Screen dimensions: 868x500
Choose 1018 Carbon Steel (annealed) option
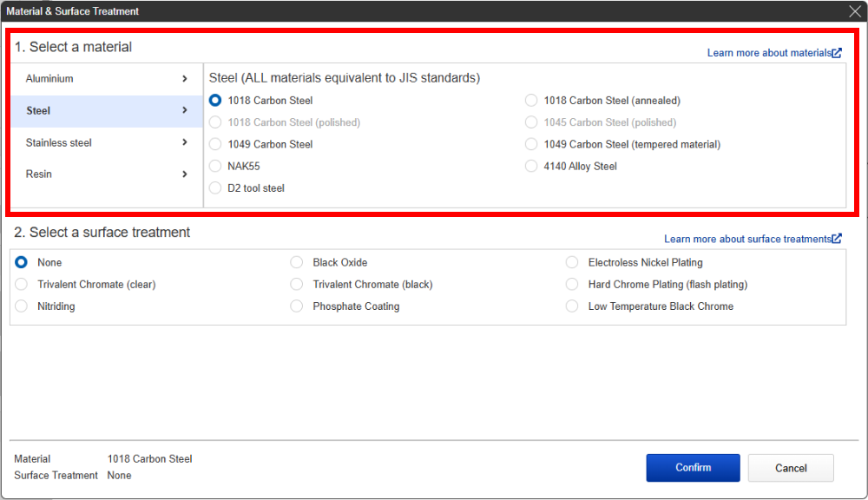[x=531, y=101]
